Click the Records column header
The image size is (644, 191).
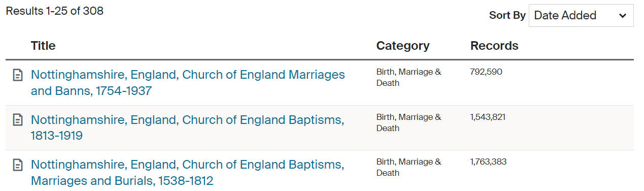coord(494,46)
